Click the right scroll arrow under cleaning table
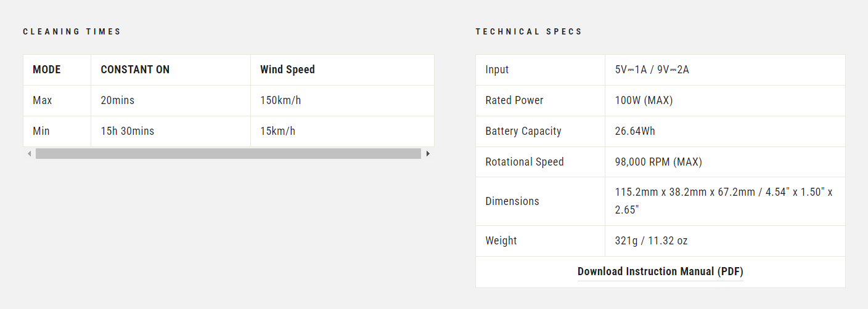The width and height of the screenshot is (868, 309). [x=428, y=154]
